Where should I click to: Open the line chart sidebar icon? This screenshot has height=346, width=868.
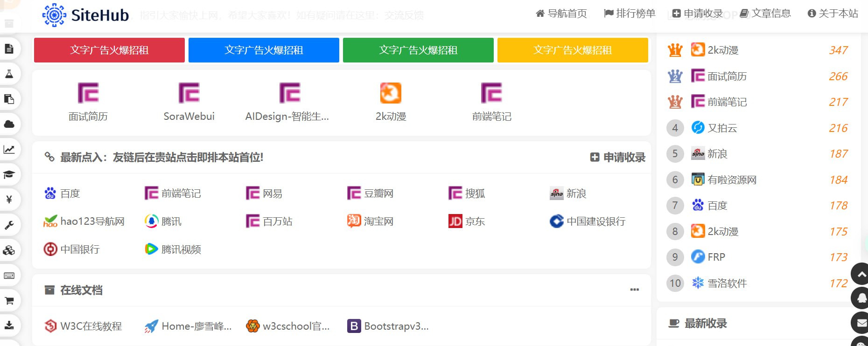point(9,149)
